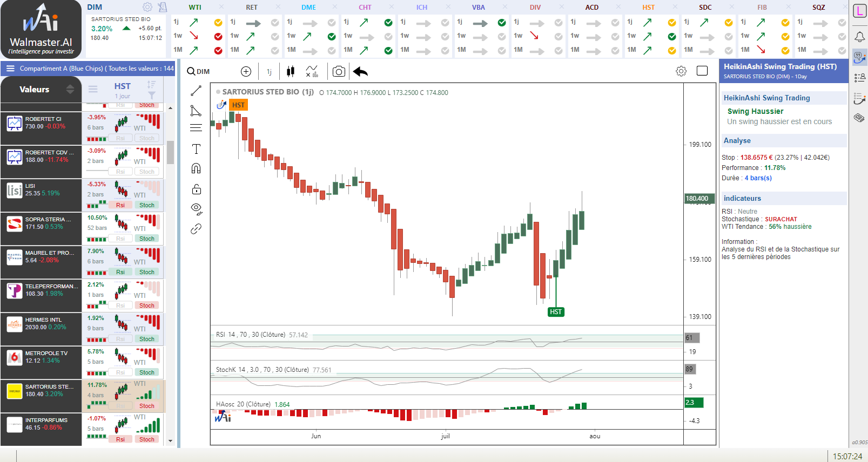Change chart style with the candlestick icon
The height and width of the screenshot is (462, 868).
(x=291, y=72)
